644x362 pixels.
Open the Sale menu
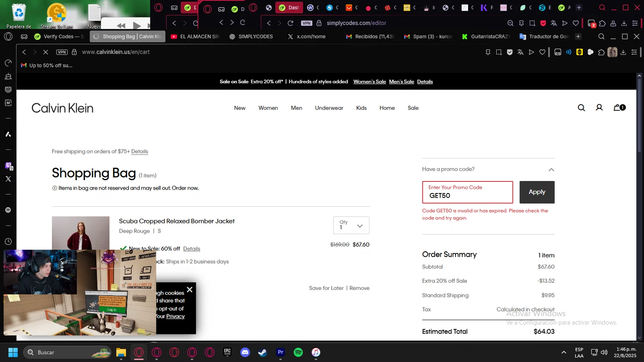tap(413, 108)
